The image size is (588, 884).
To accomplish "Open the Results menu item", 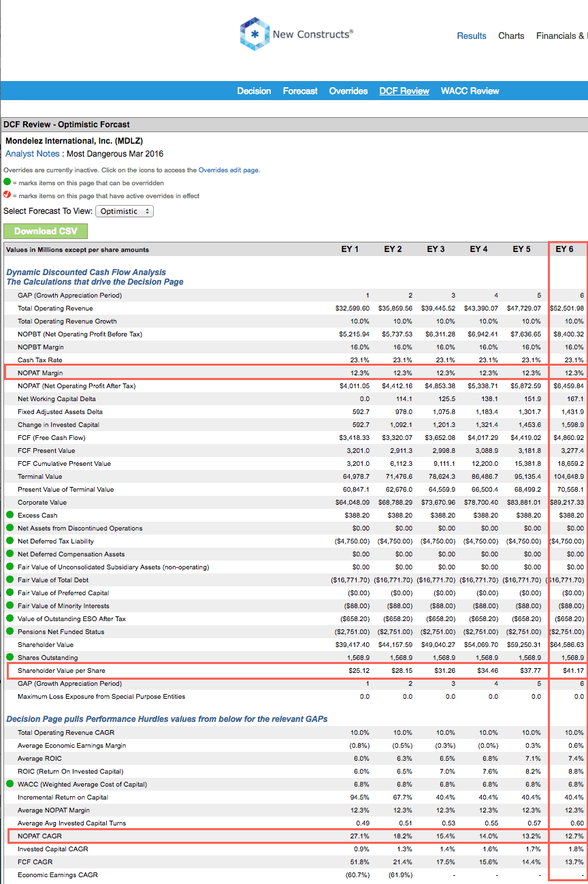I will (x=472, y=35).
